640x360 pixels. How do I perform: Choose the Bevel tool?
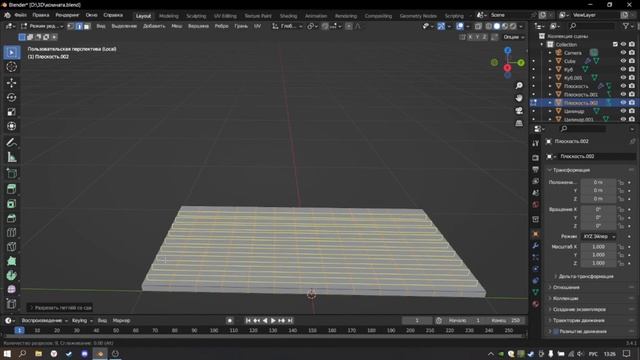tap(11, 218)
